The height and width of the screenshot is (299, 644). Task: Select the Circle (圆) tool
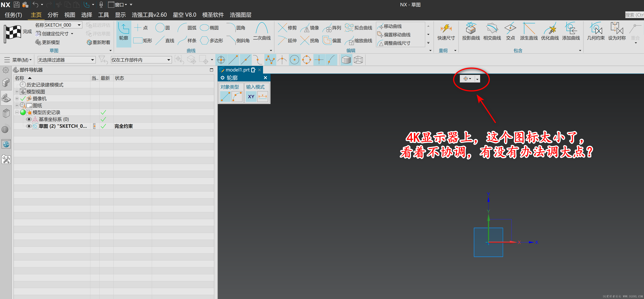click(163, 28)
